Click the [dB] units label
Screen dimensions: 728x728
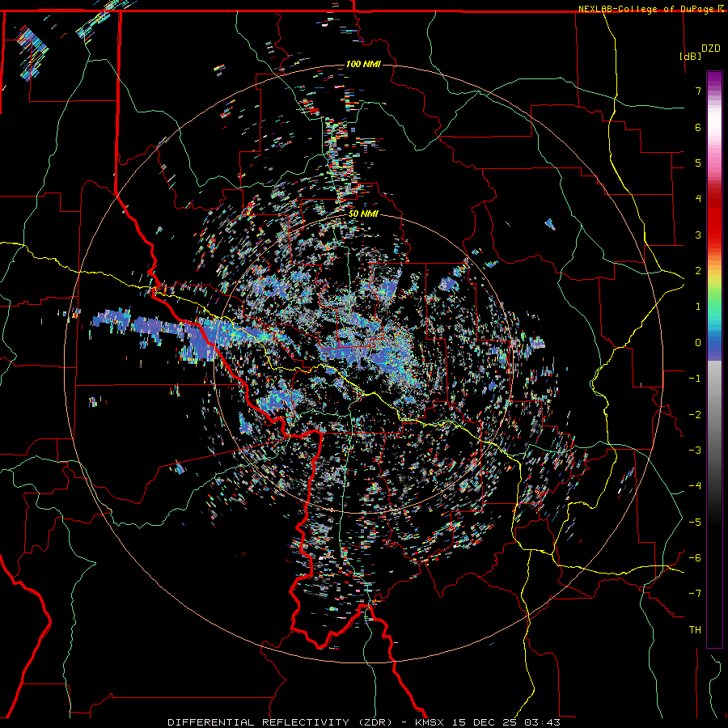pyautogui.click(x=689, y=57)
